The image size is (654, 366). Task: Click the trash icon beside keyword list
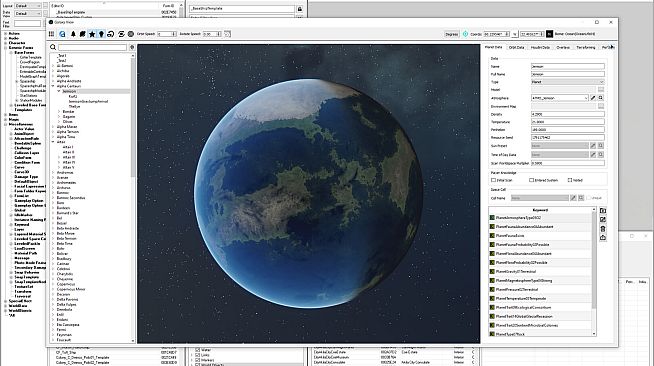pos(603,229)
